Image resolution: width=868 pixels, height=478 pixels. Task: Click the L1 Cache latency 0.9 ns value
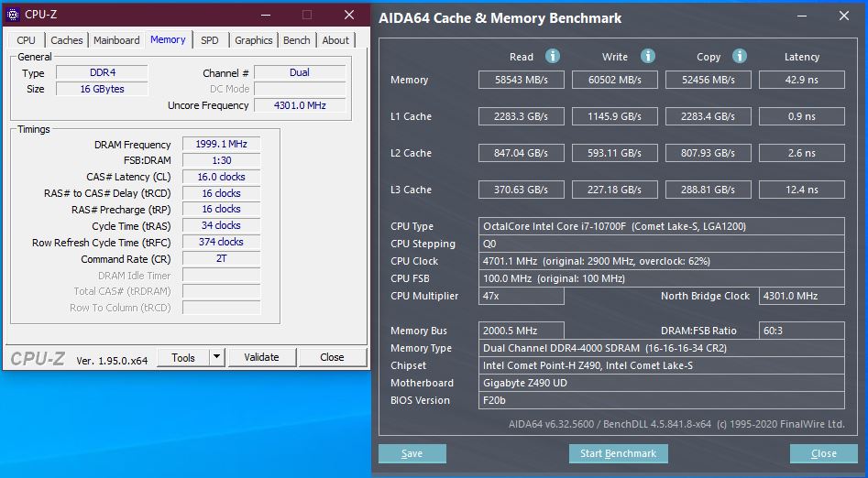tap(802, 116)
